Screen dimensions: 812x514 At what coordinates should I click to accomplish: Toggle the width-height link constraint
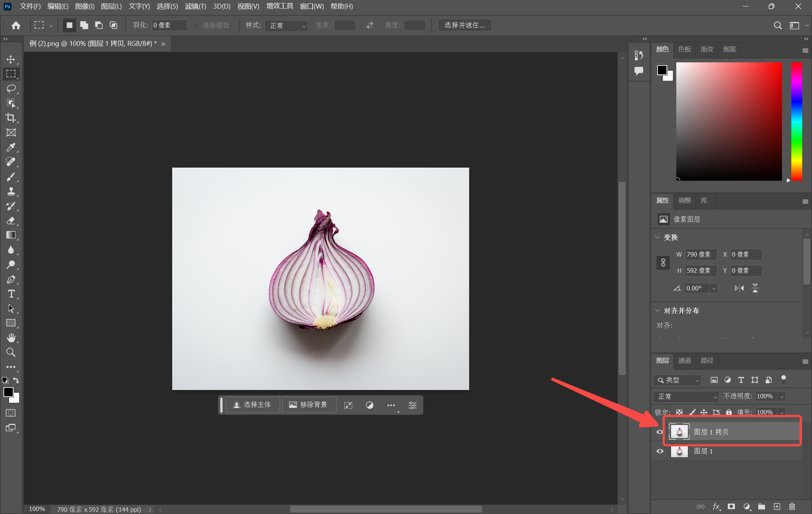(663, 262)
